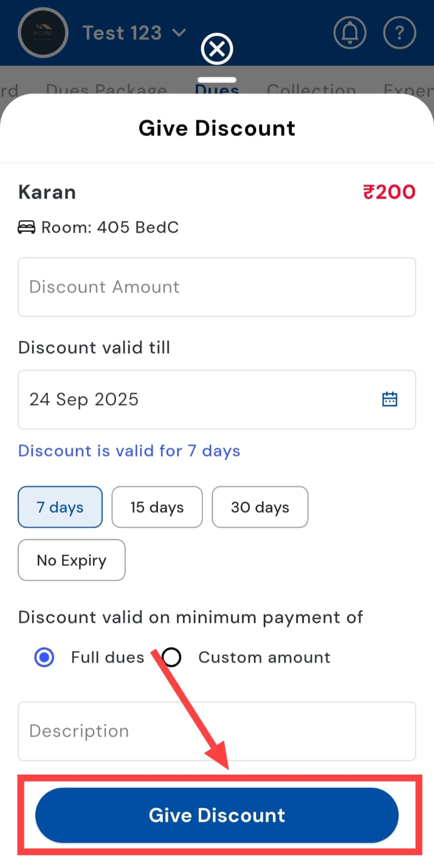
Task: Choose the 15 days validity chip
Action: pyautogui.click(x=157, y=507)
